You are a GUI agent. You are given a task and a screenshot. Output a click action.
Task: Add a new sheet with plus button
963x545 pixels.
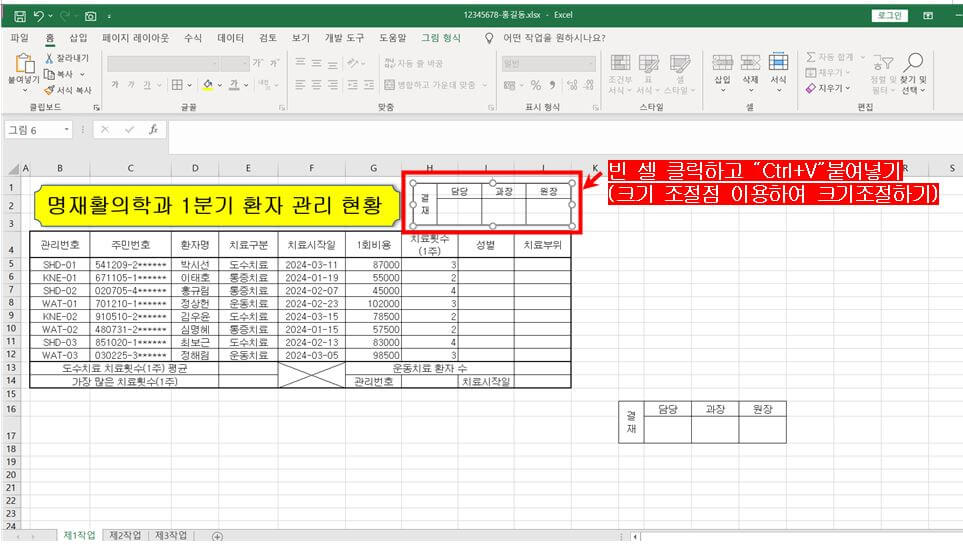pos(217,536)
